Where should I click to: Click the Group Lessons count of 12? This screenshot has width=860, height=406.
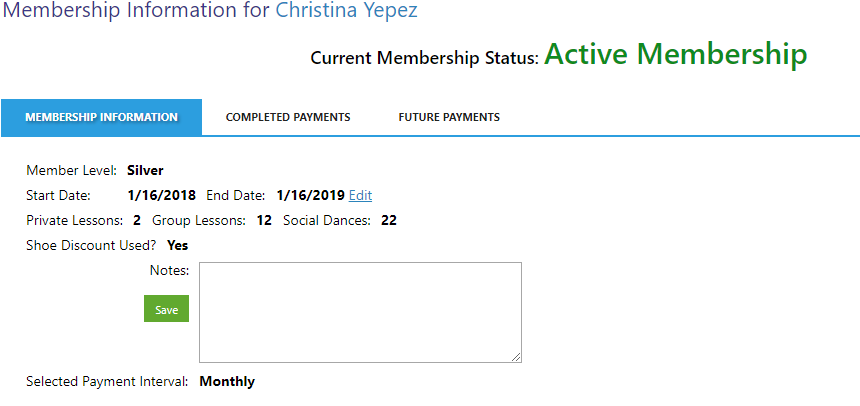(x=264, y=220)
